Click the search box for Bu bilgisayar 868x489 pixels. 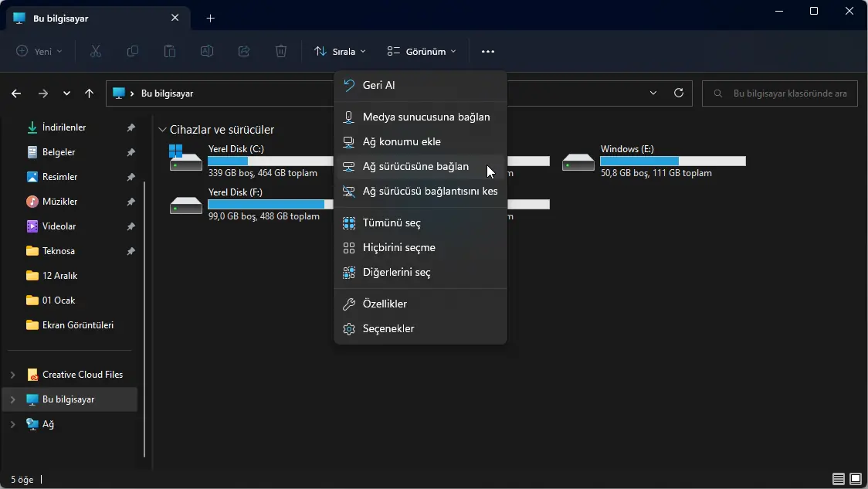[780, 93]
